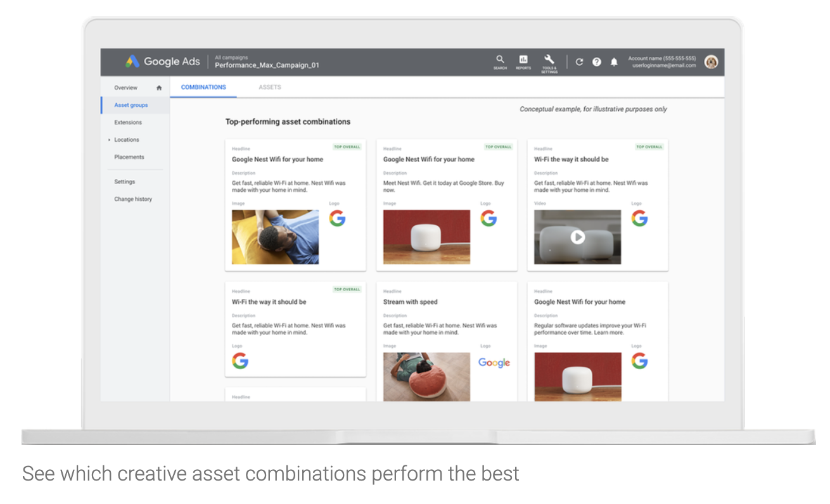The image size is (830, 504).
Task: Switch to the Assets tab
Action: click(270, 87)
